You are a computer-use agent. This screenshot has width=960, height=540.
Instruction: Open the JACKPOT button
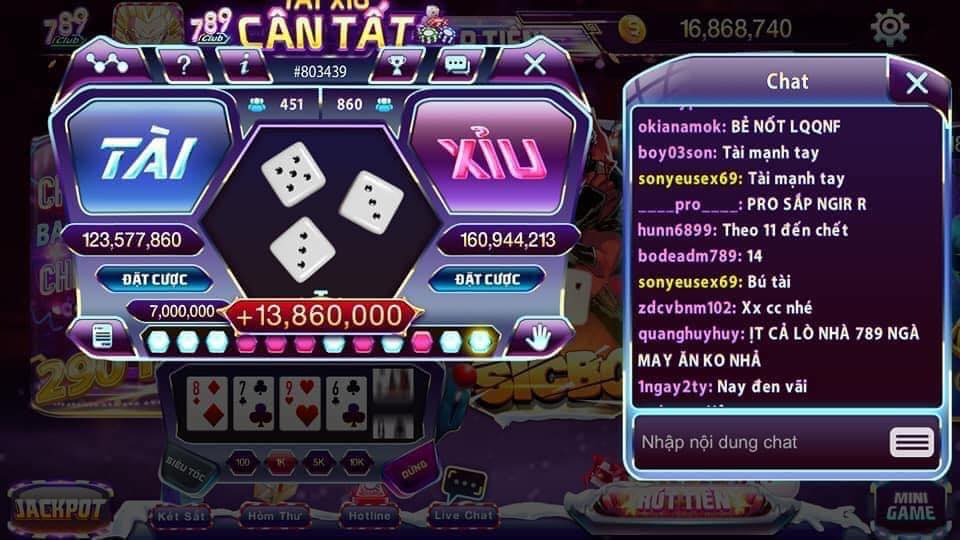[x=59, y=509]
